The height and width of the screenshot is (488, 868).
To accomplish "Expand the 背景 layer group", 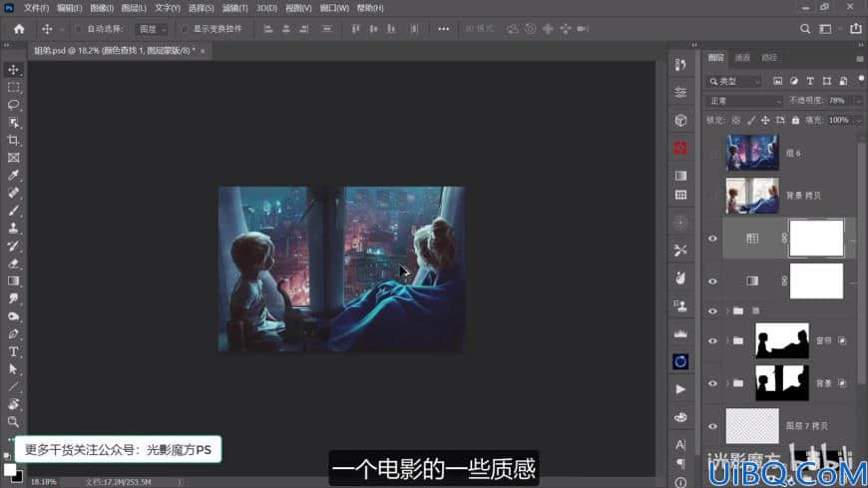I will (727, 383).
